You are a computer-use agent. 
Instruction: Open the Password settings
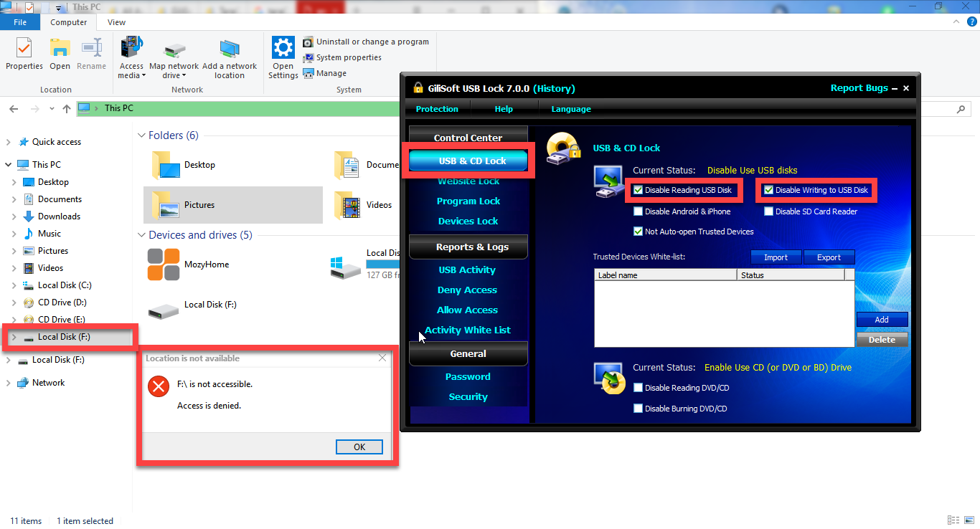click(x=468, y=377)
